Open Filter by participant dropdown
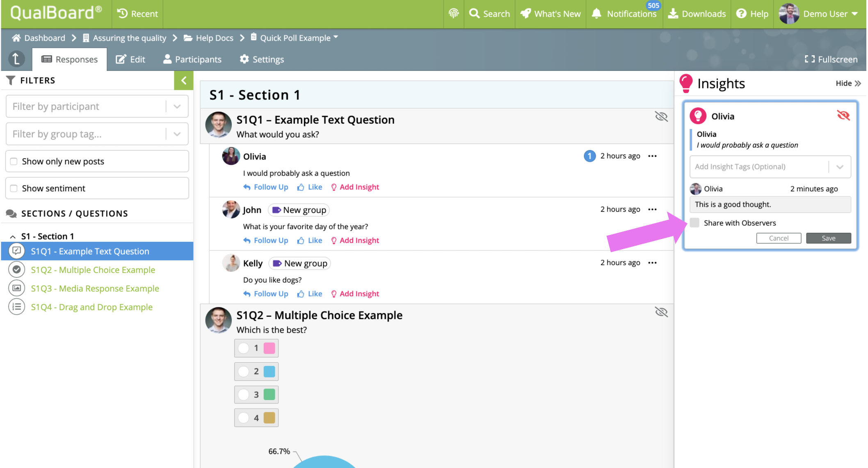 (177, 107)
